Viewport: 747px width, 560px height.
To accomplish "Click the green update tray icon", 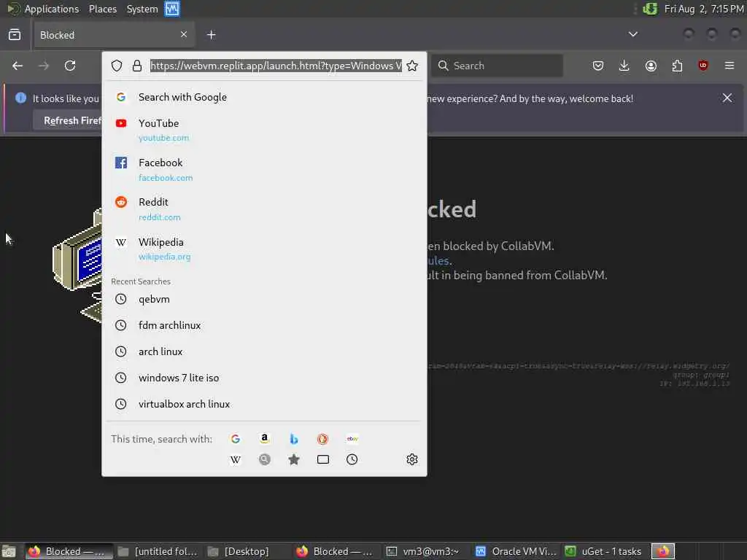I will 650,9.
